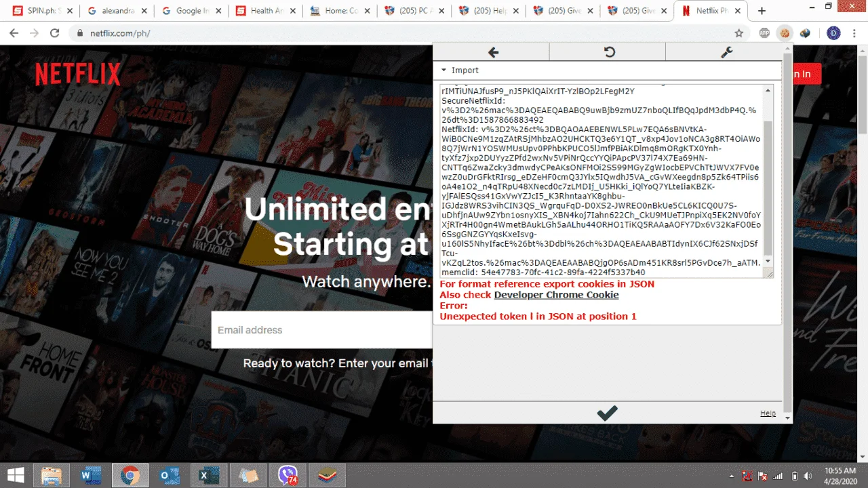Click the back arrow in the cookie editor
This screenshot has height=488, width=868.
[492, 52]
